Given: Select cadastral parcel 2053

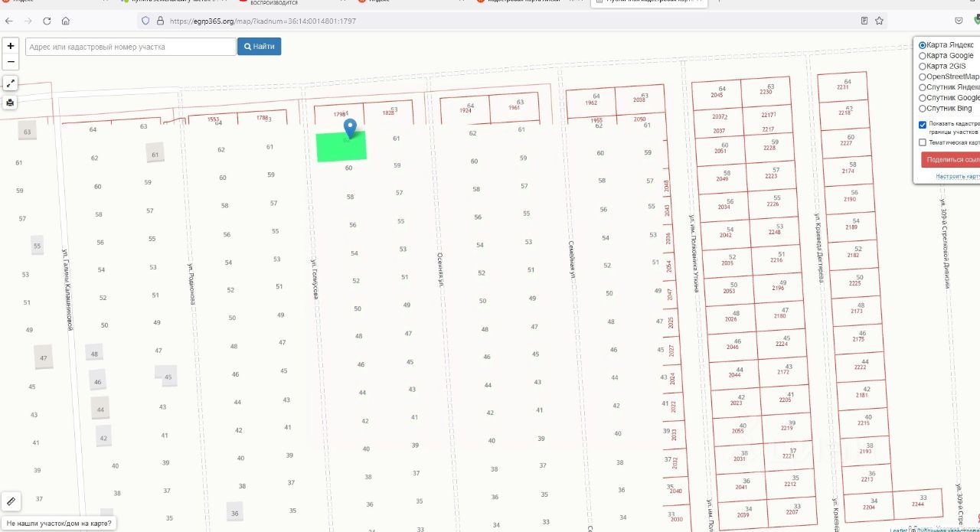Looking at the screenshot, I should pos(729,291).
